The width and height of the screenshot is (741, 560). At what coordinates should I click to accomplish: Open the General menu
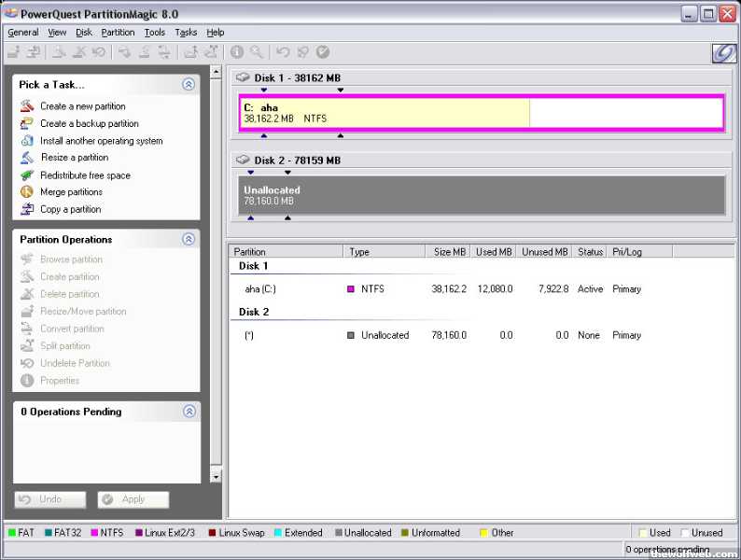(23, 32)
